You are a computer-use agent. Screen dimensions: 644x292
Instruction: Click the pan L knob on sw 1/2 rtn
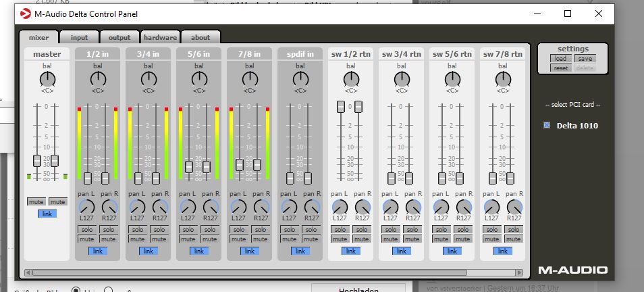pyautogui.click(x=340, y=208)
